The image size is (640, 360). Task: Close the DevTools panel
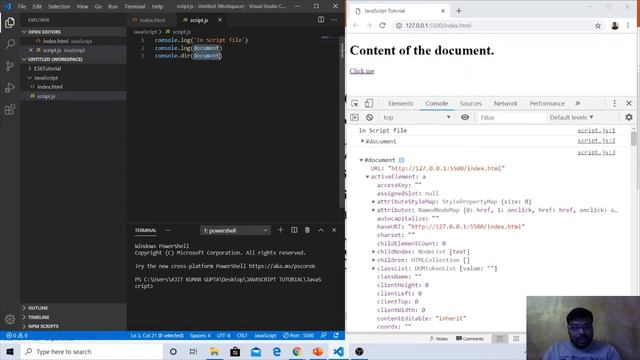coord(629,103)
